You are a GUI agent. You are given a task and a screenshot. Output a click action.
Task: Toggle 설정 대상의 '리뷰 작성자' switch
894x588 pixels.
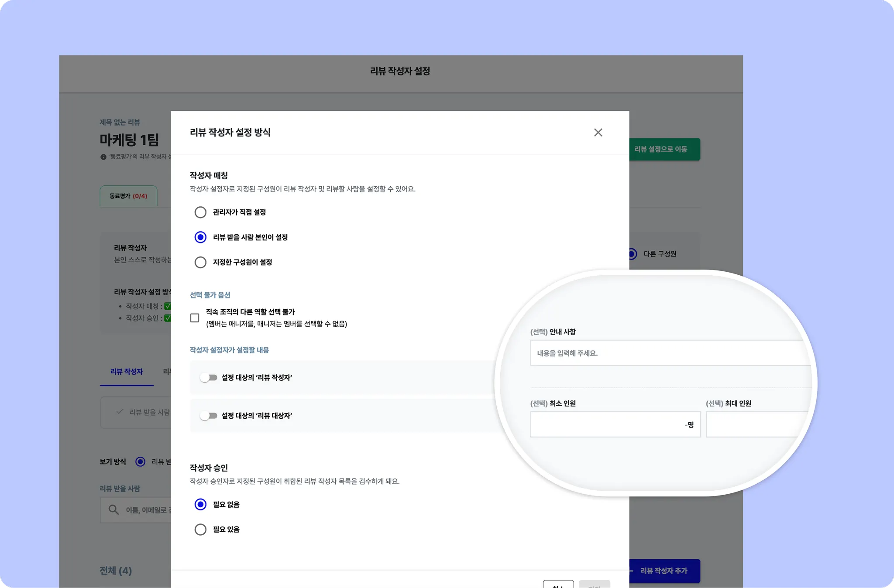[209, 378]
